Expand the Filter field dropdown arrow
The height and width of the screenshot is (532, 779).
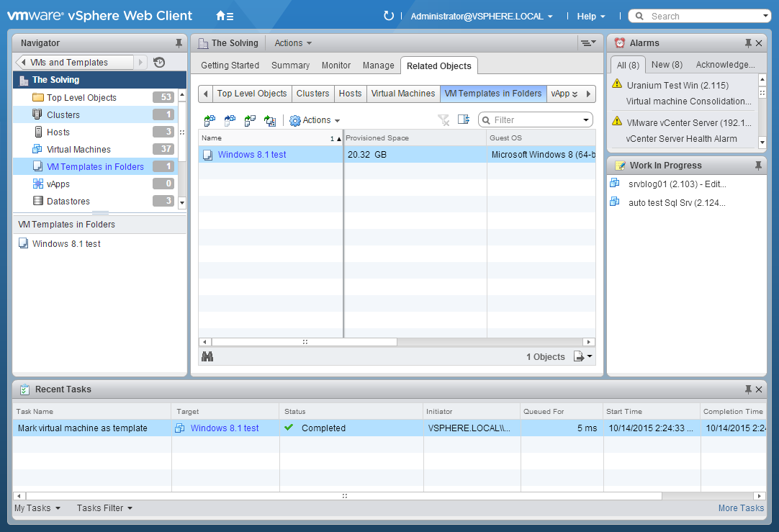(586, 120)
